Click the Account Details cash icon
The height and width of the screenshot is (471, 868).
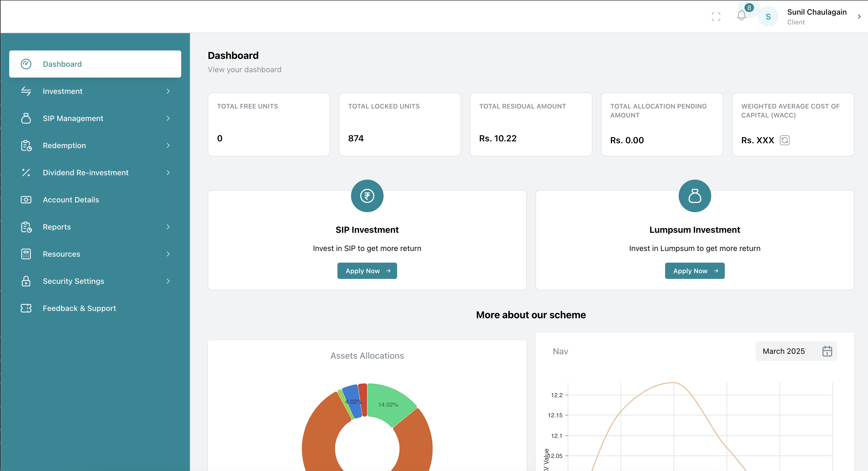(26, 200)
